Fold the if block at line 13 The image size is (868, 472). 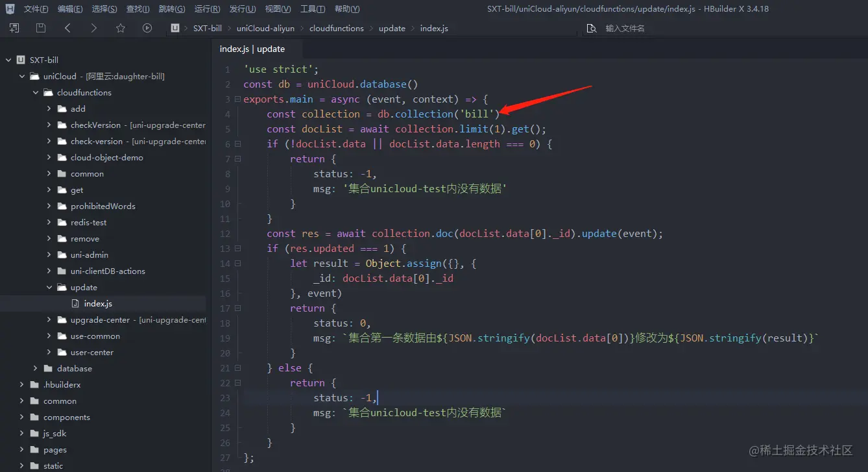[x=238, y=249]
